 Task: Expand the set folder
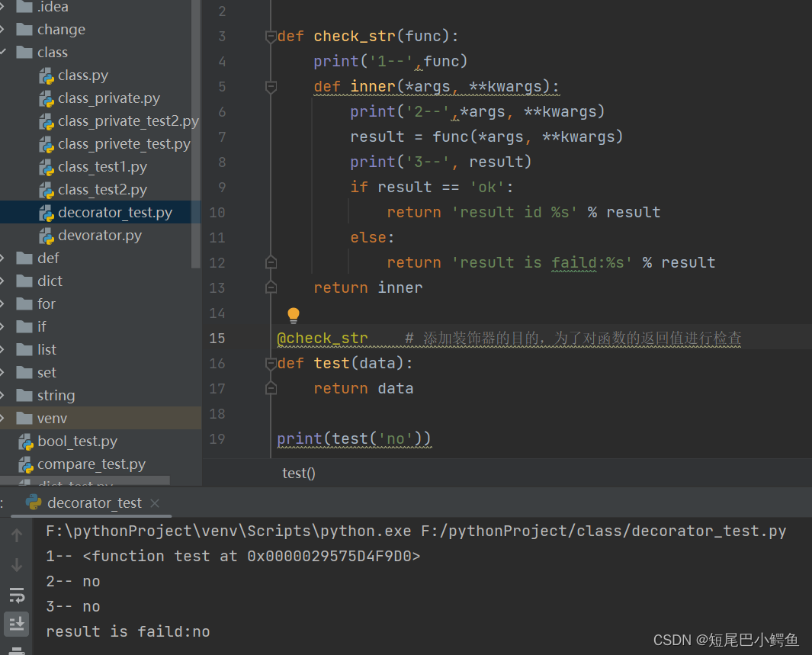(2, 372)
